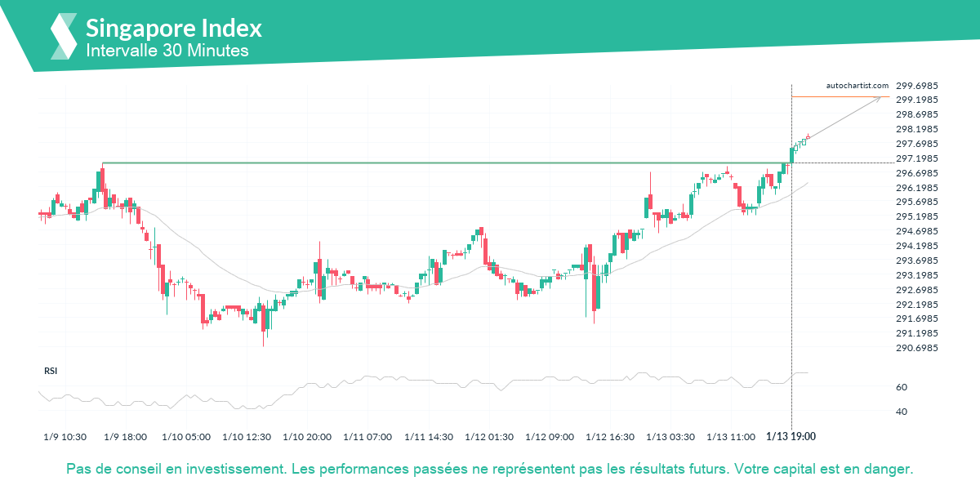Select the 291.1985 price axis label
The height and width of the screenshot is (490, 980).
pyautogui.click(x=916, y=333)
